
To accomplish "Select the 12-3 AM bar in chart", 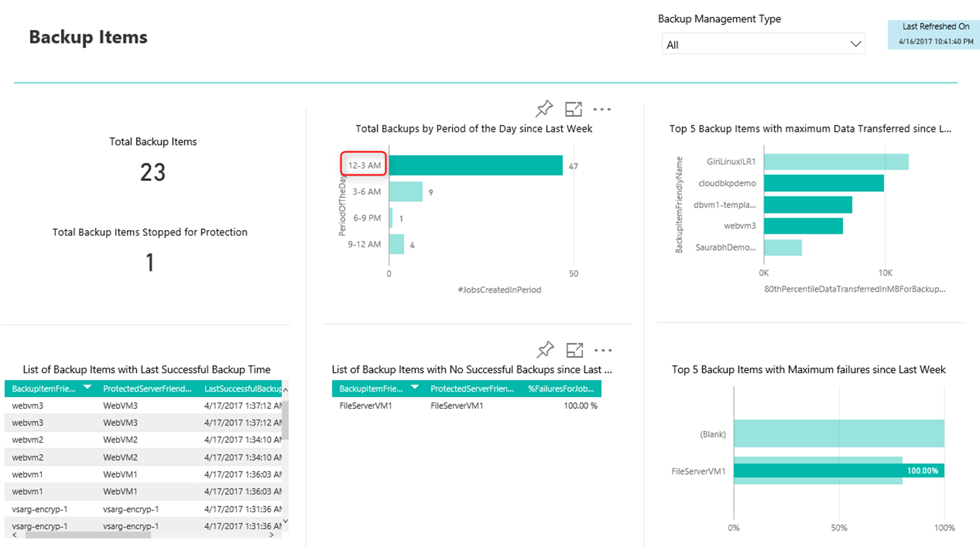I will [475, 165].
